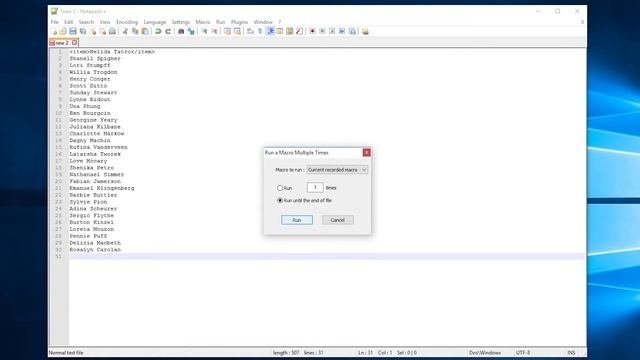Click the Close document toolbar icon

pyautogui.click(x=93, y=31)
